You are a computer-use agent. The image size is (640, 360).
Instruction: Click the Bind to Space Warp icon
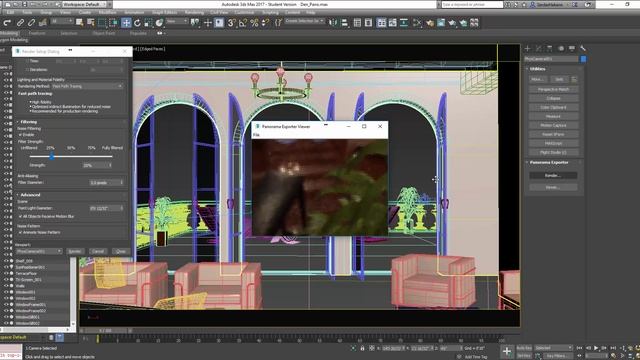pos(42,23)
